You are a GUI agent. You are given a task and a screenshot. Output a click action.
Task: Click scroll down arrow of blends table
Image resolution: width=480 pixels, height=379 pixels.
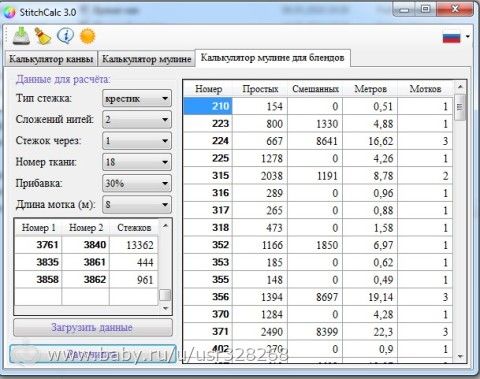(165, 308)
